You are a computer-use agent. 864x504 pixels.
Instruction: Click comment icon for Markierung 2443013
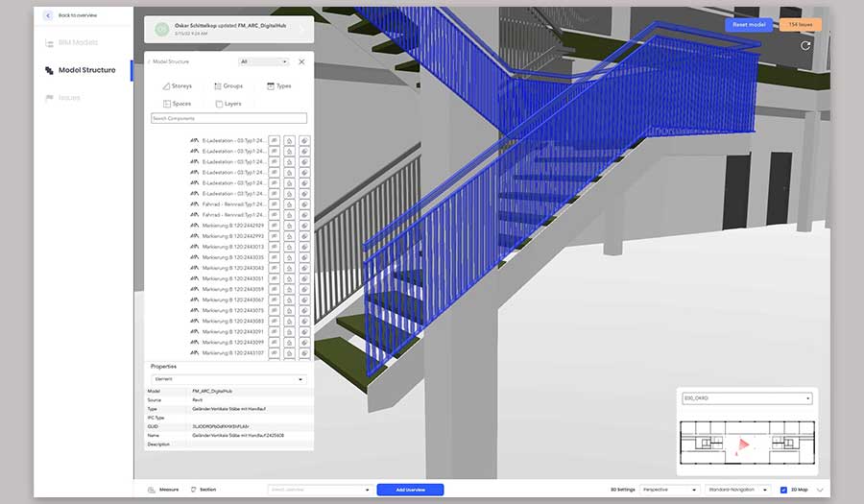coord(274,247)
